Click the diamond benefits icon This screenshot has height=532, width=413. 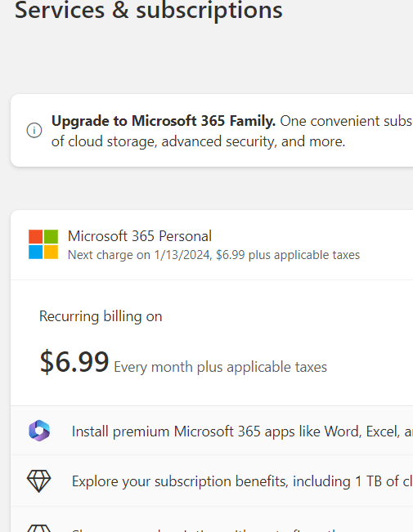pos(38,481)
